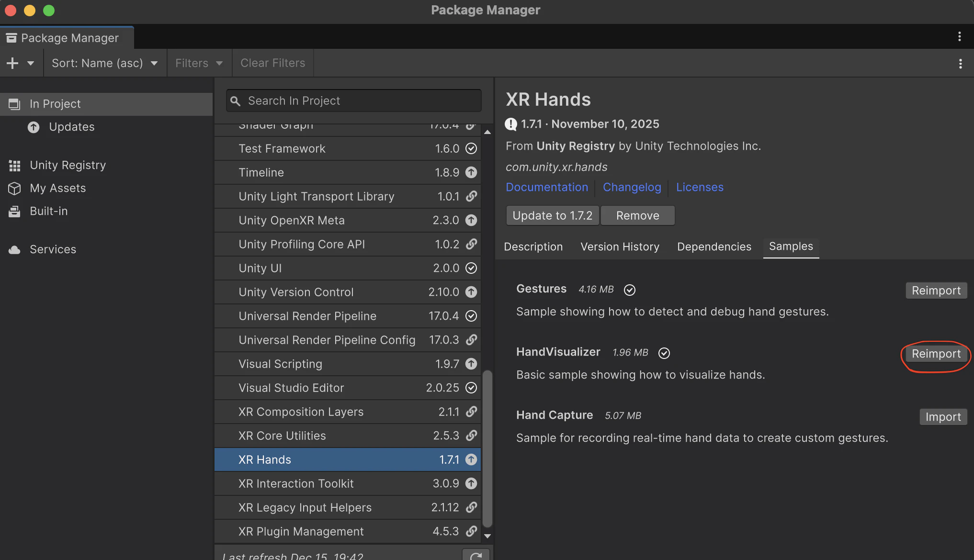This screenshot has height=560, width=974.
Task: Open Built-in packages in the sidebar
Action: pos(106,211)
